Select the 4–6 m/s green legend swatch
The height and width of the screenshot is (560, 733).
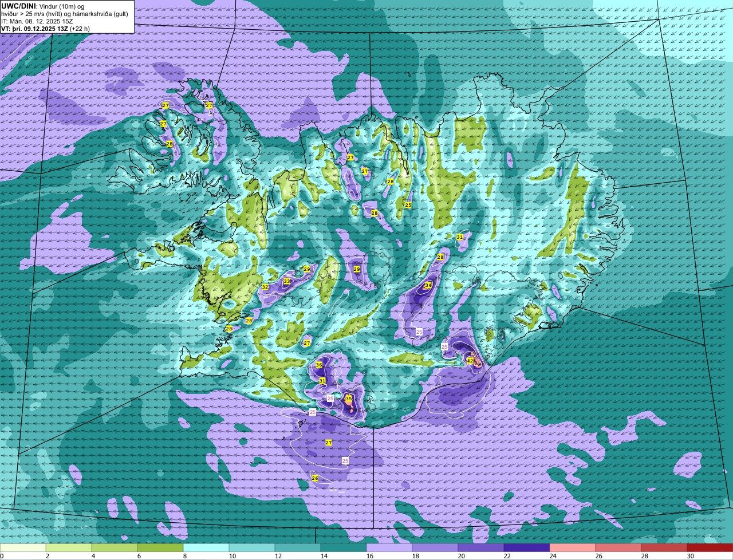[115, 548]
